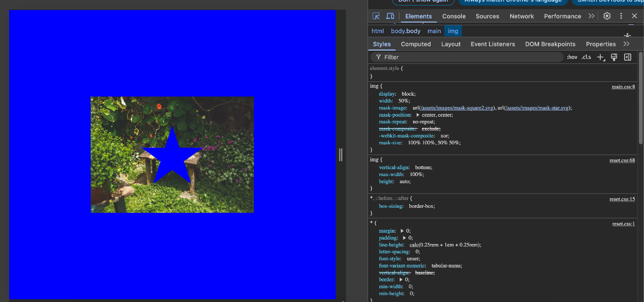Viewport: 644px width, 302px height.
Task: Follow the mask-square2.svg URL link
Action: click(456, 108)
